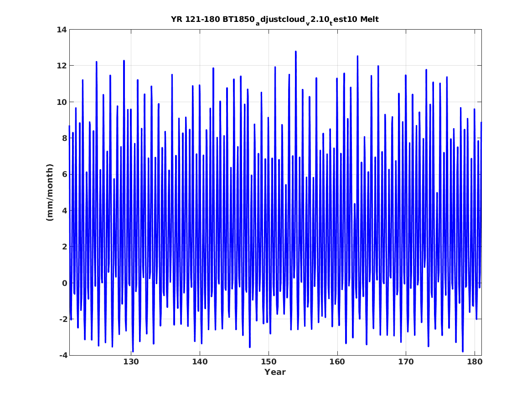Click the x-axis tick label "160"
Image resolution: width=532 pixels, height=399 pixels.
point(337,362)
